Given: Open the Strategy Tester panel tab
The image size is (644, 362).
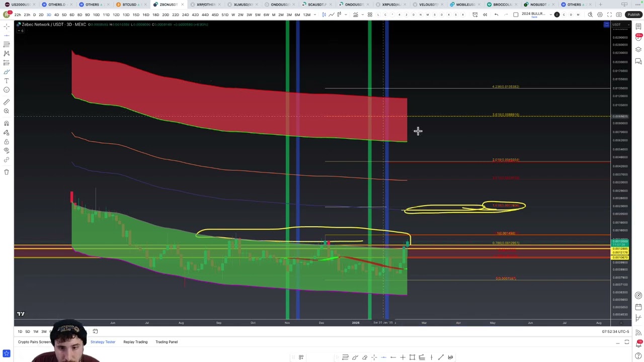Looking at the screenshot, I should [103, 342].
